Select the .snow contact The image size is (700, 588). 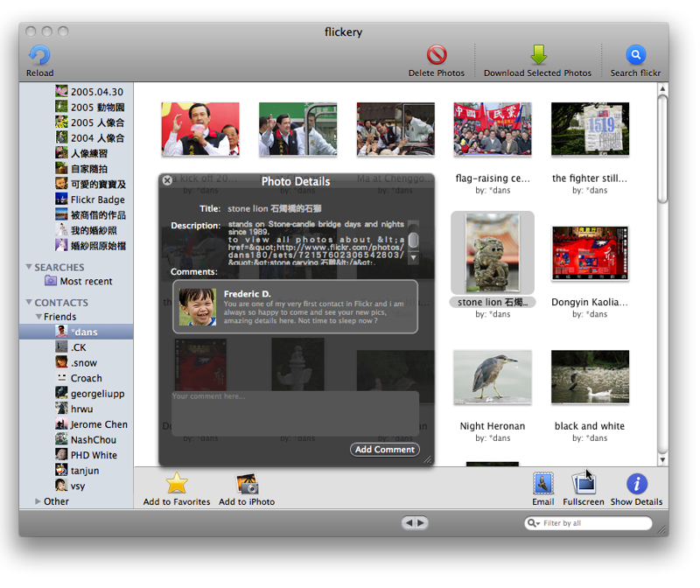(76, 362)
